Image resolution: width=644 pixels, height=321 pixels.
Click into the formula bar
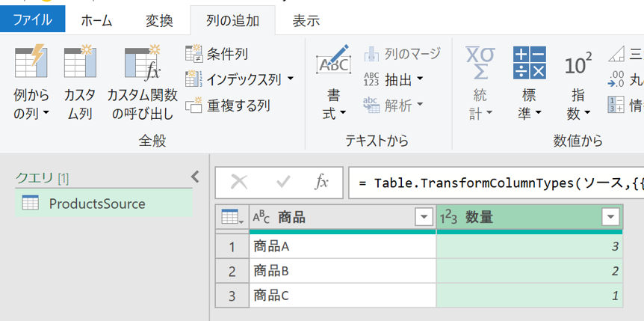pyautogui.click(x=496, y=183)
